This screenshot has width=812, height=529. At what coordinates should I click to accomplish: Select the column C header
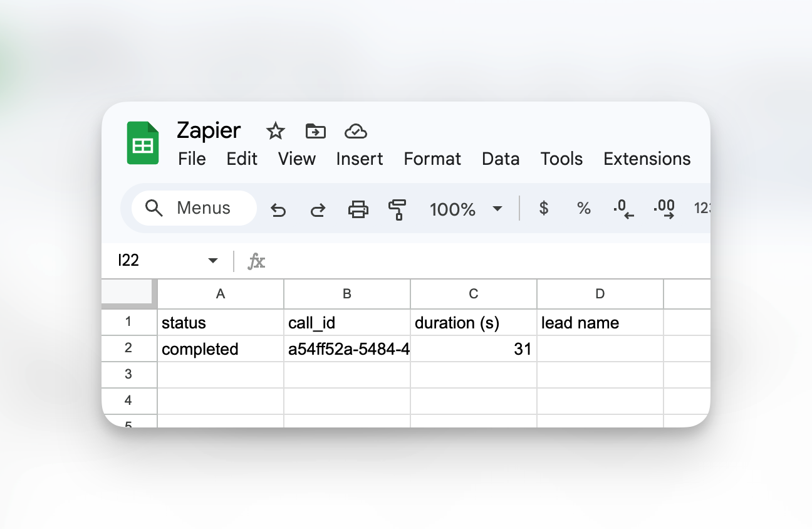(474, 294)
